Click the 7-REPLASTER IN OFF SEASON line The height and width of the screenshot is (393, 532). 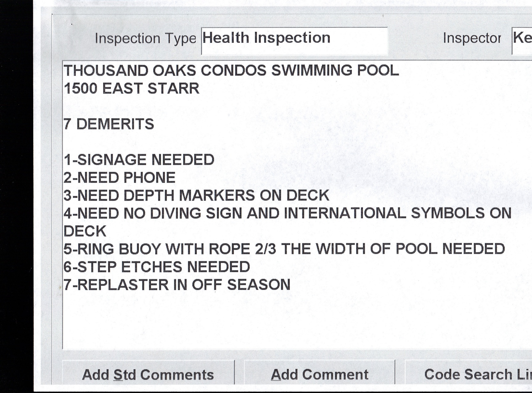[x=177, y=285]
